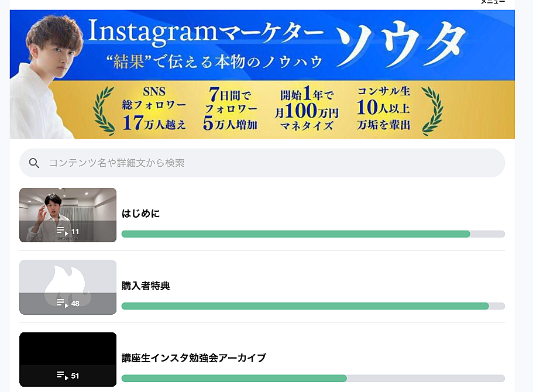The width and height of the screenshot is (533, 392).
Task: Click playlist icon on 購入者特典 thumbnail
Action: click(63, 303)
